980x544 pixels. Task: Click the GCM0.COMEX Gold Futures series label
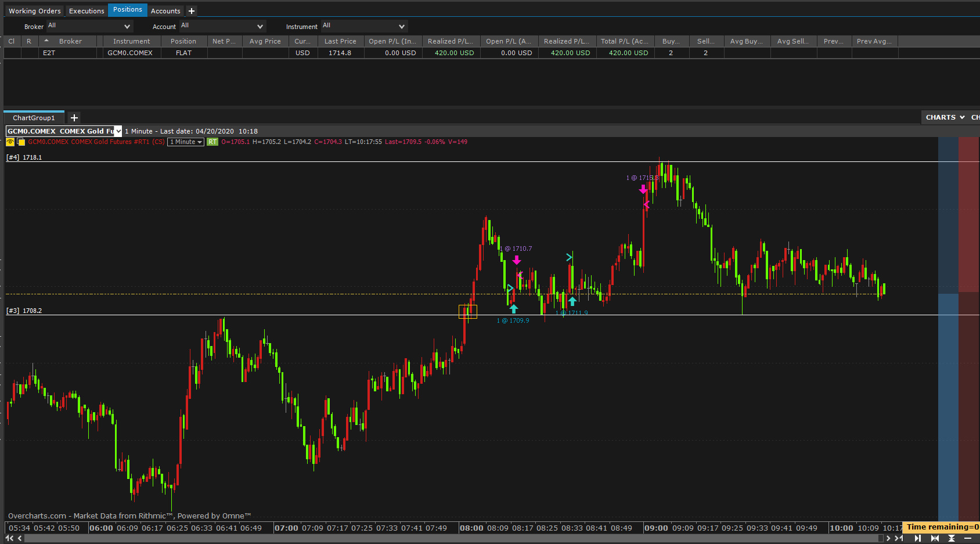pyautogui.click(x=96, y=142)
